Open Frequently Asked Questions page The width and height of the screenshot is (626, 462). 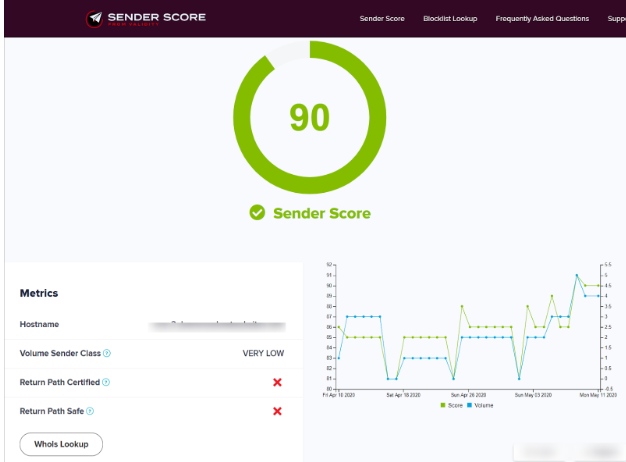point(542,18)
